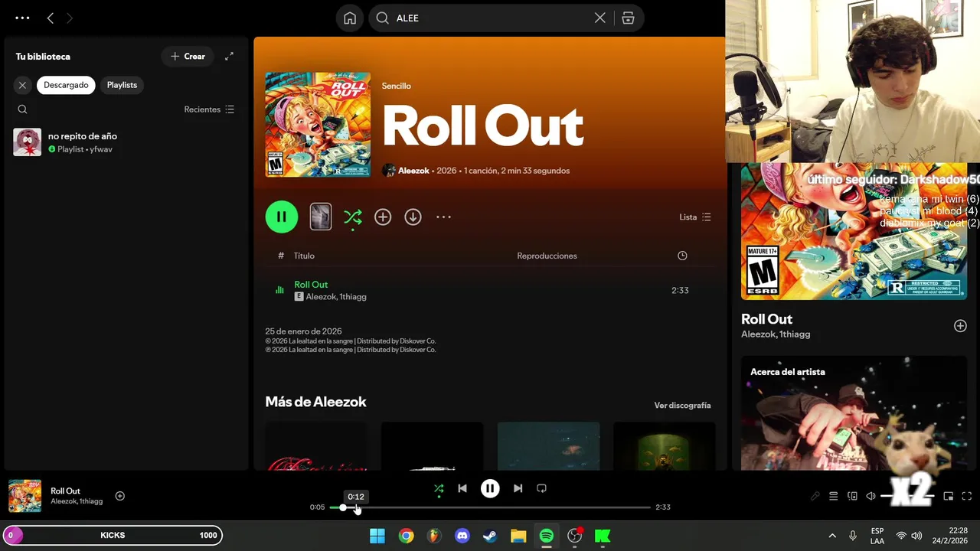Mute the Spotify volume
Viewport: 980px width, 551px height.
[871, 496]
